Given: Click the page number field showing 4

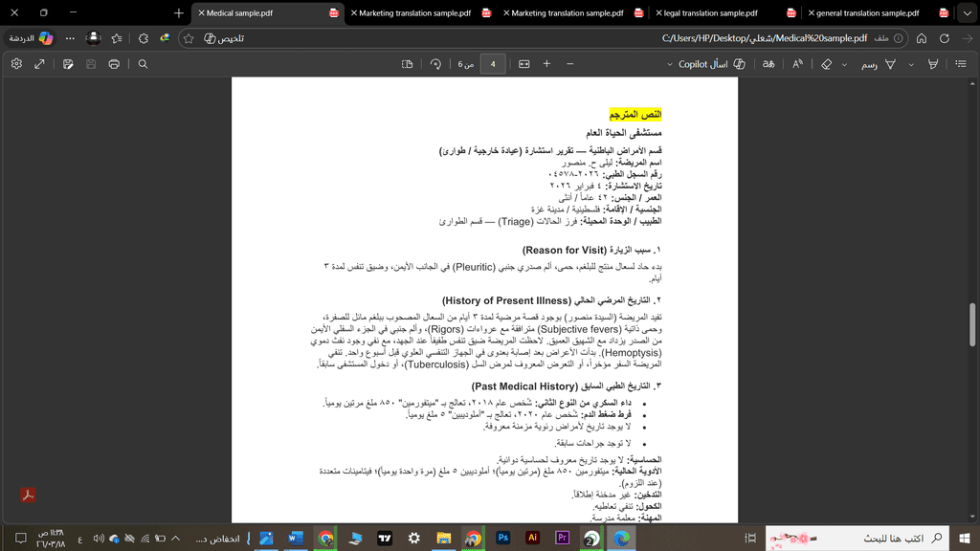Looking at the screenshot, I should pos(493,64).
